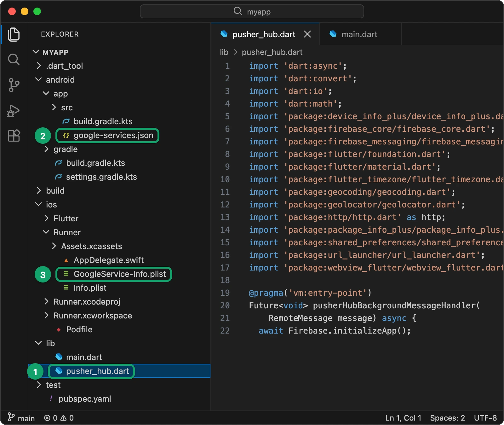Click the JSON braces icon of google-services.json
The image size is (504, 425).
[x=66, y=135]
